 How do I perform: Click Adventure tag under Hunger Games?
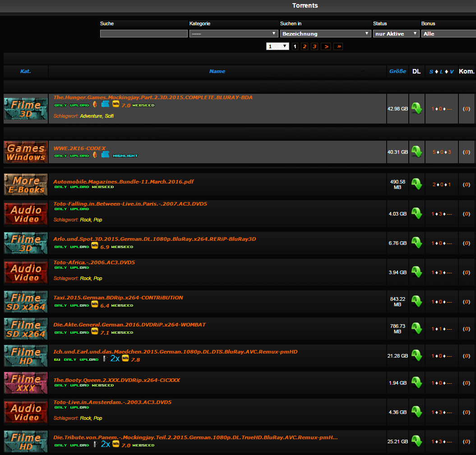[91, 116]
